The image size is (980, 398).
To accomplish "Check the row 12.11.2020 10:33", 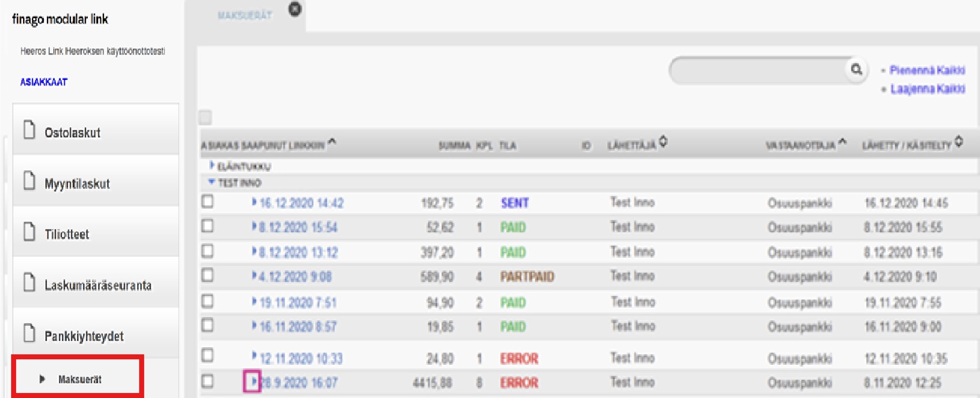I will tap(207, 355).
